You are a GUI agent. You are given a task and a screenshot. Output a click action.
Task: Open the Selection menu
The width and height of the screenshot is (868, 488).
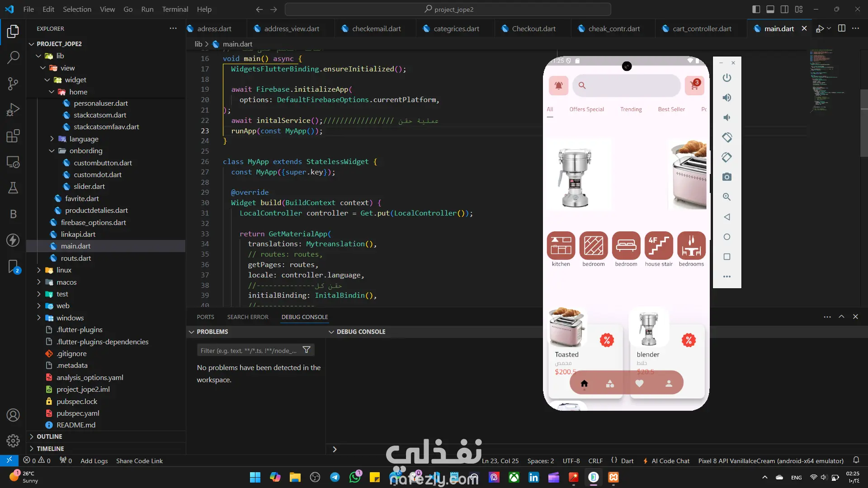77,9
